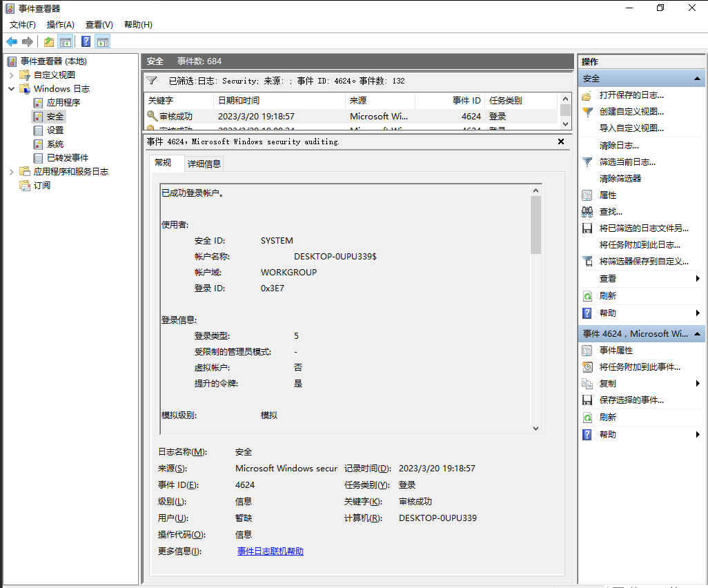This screenshot has width=708, height=588.
Task: Open upper 帮助 submenu arrow under 安全
Action: click(x=698, y=313)
